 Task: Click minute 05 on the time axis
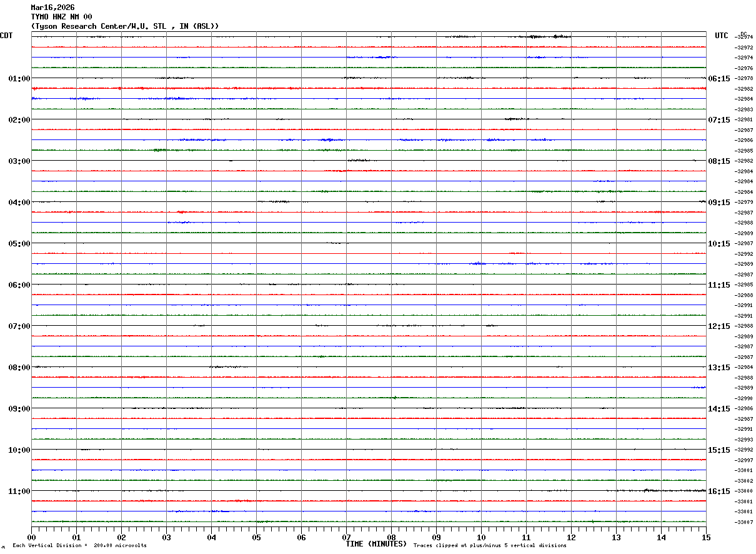pyautogui.click(x=256, y=537)
